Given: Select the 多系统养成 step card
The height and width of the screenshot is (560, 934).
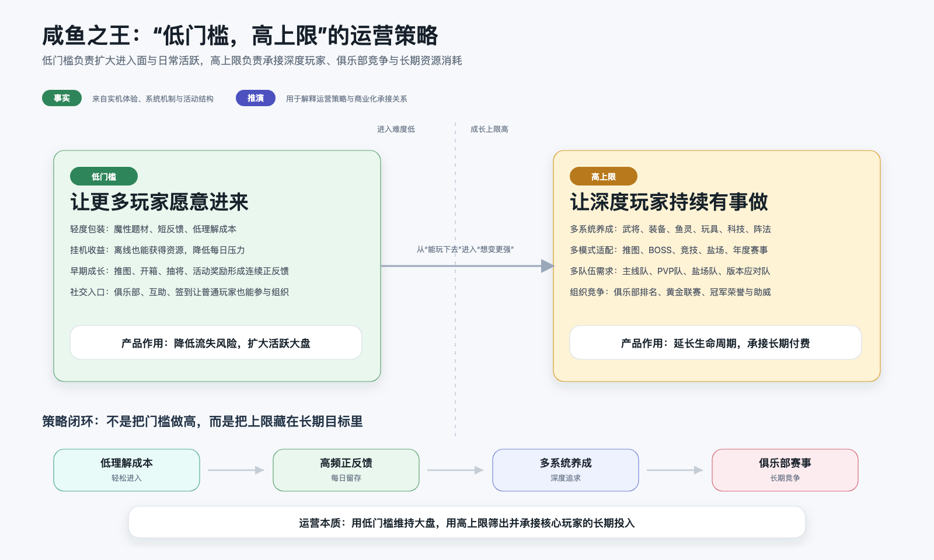Looking at the screenshot, I should (566, 470).
